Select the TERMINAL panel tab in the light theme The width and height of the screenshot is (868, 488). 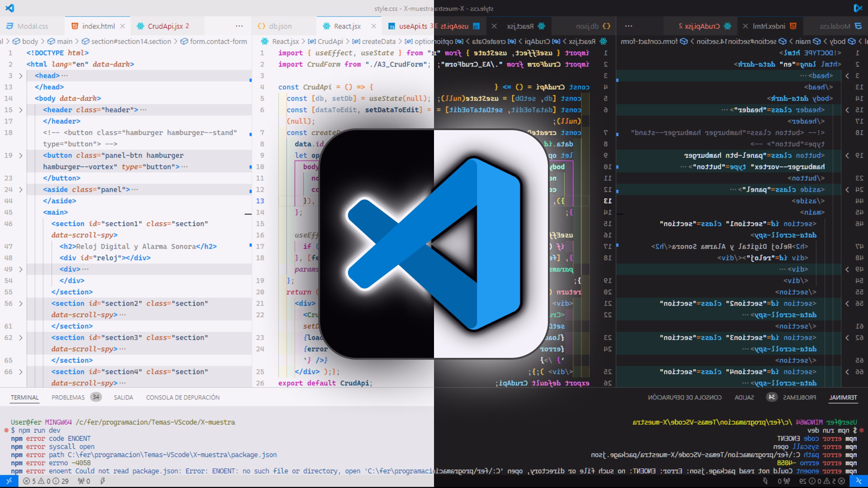coord(24,397)
